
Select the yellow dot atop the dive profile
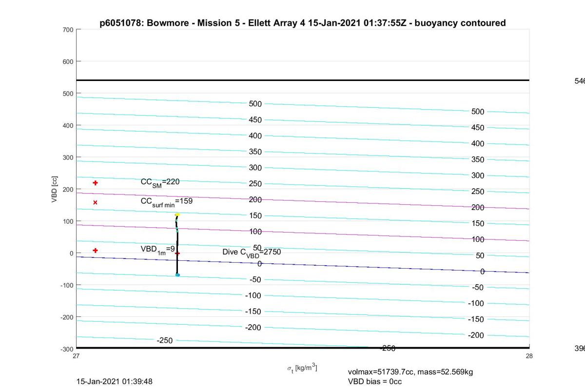coord(177,215)
